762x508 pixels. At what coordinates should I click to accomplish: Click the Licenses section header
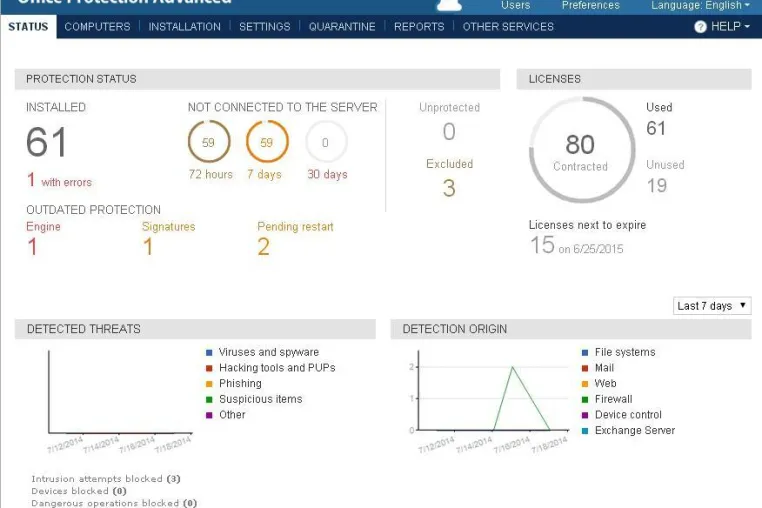634,79
